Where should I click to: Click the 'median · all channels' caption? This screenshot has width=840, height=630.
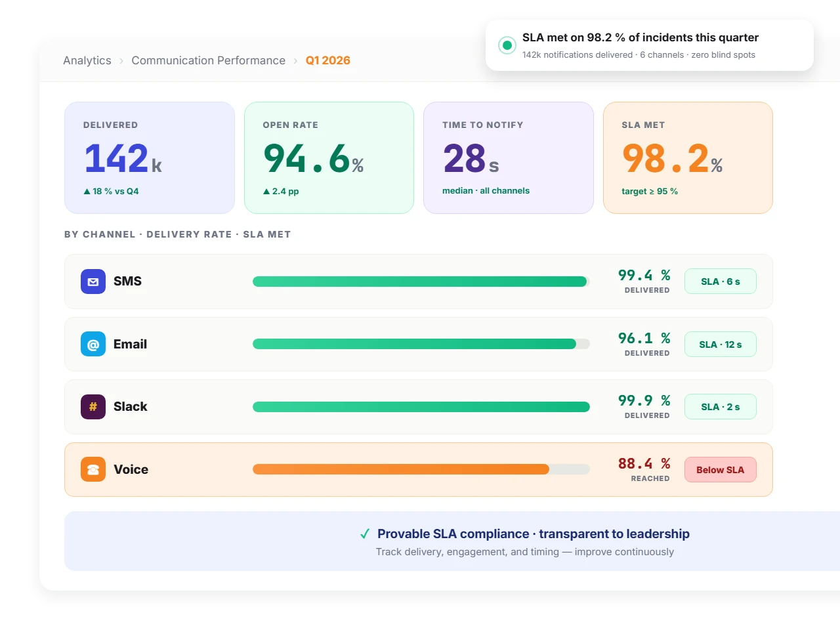[486, 191]
